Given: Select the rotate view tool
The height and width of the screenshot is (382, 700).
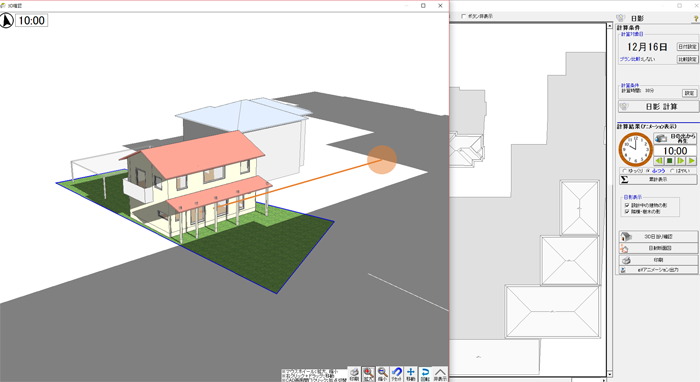Looking at the screenshot, I should tap(425, 374).
